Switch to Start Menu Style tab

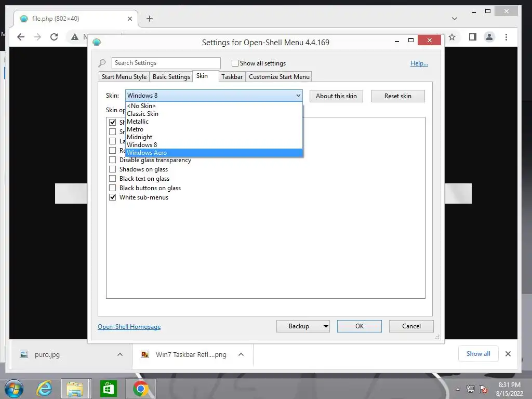(124, 77)
